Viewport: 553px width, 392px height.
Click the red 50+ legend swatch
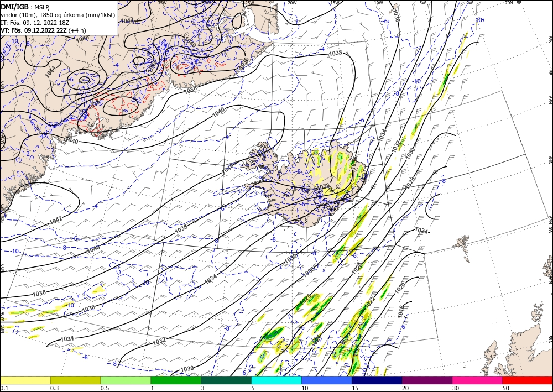528,380
